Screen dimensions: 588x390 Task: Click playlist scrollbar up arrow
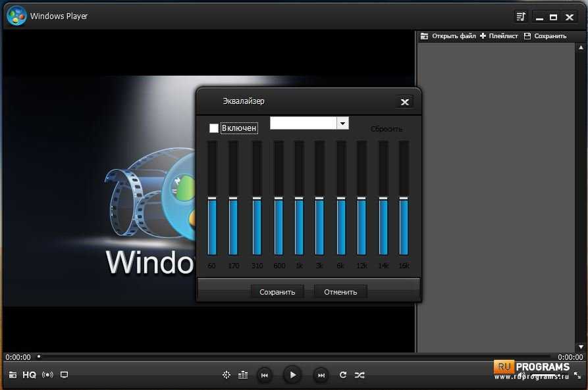pyautogui.click(x=581, y=47)
